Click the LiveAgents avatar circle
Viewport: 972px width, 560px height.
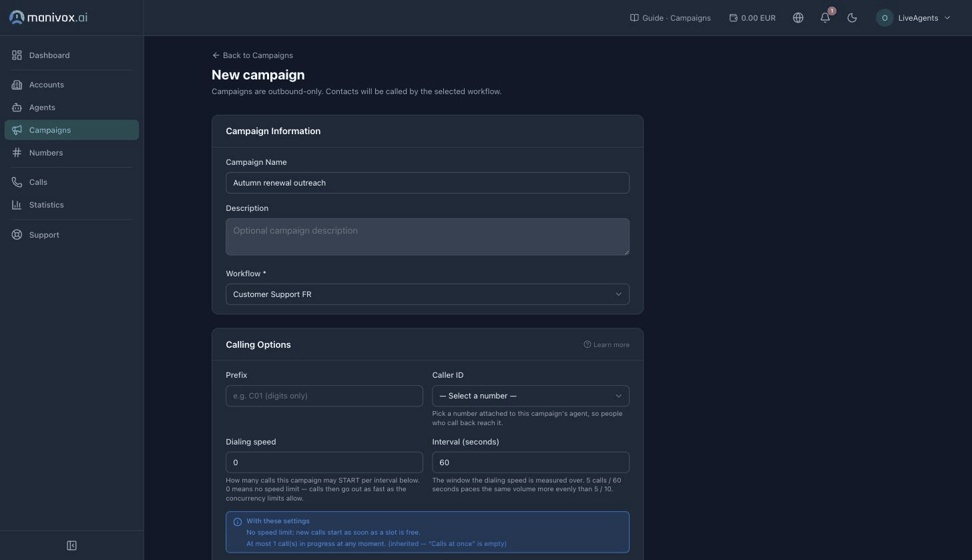coord(885,18)
